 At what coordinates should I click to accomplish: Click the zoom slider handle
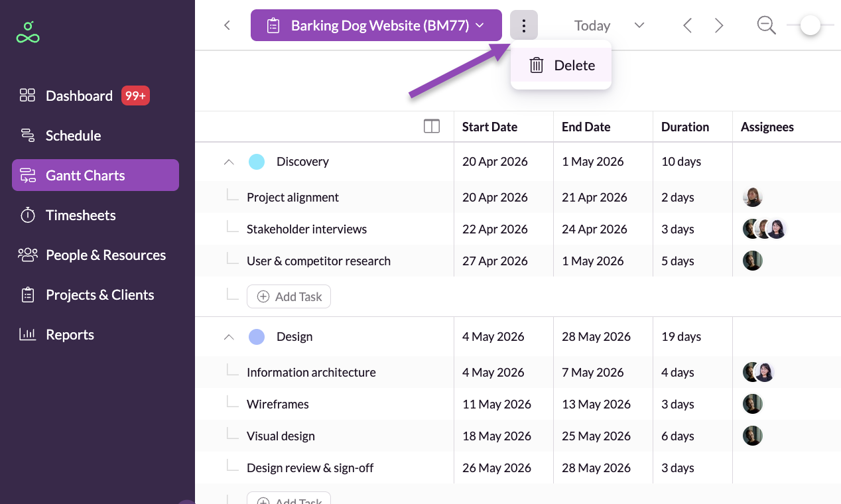point(810,26)
